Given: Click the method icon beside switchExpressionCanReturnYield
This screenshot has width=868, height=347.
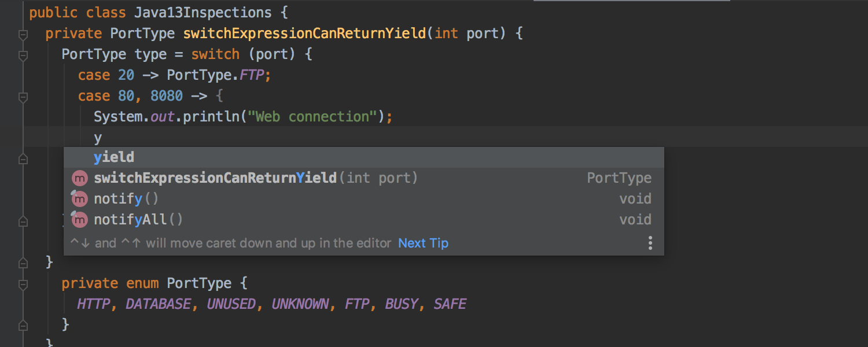Looking at the screenshot, I should [x=79, y=178].
